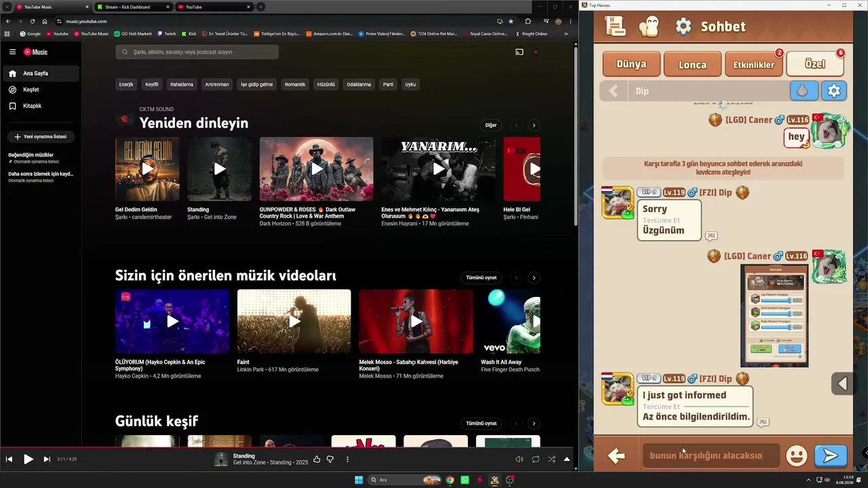
Task: Skip to the previous track
Action: point(9,459)
